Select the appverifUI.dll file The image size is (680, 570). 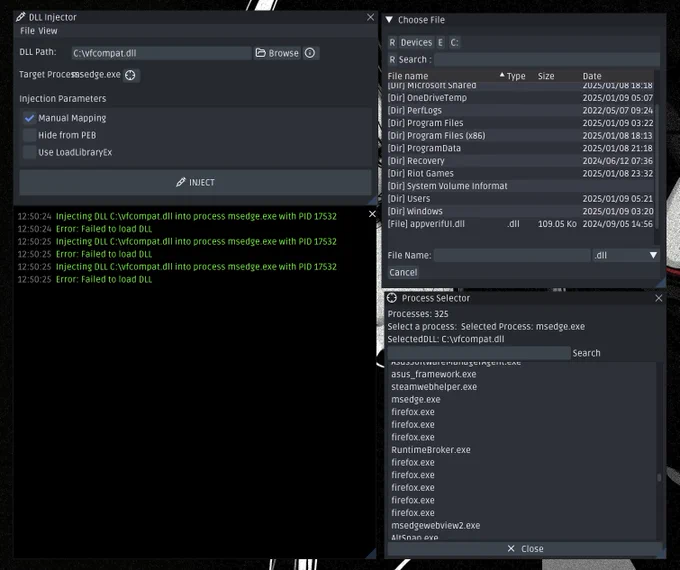pyautogui.click(x=520, y=224)
